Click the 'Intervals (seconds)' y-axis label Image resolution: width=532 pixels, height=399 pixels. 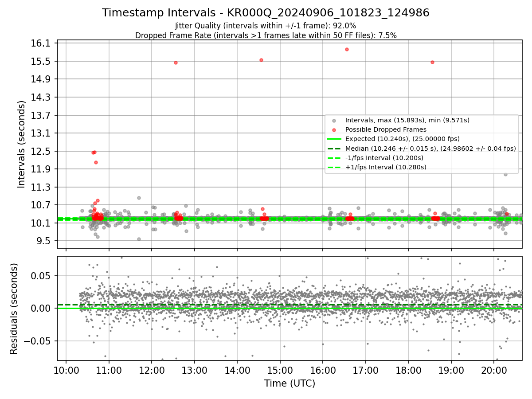point(22,144)
